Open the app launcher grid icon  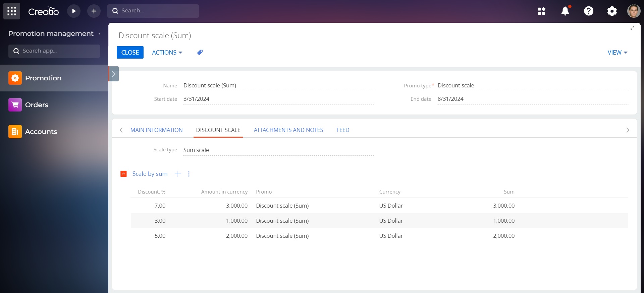[12, 11]
